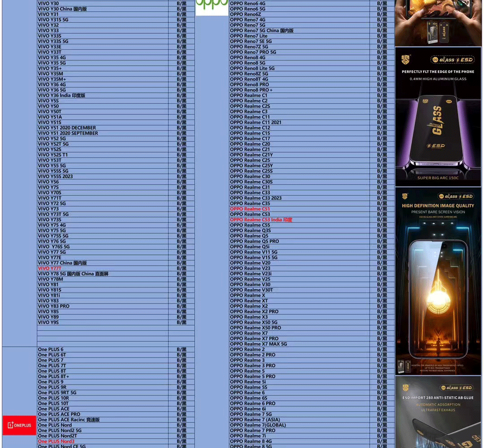Select the 'OPPO Reno7 SE 5G' cell

coord(299,41)
